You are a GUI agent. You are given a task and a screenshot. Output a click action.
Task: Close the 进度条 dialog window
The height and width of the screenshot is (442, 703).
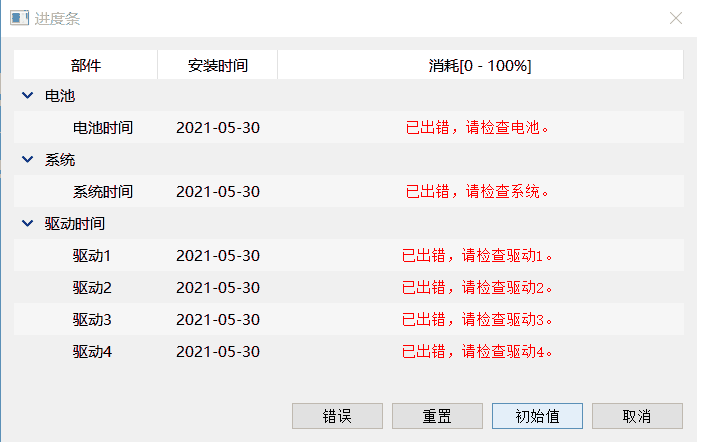point(676,19)
